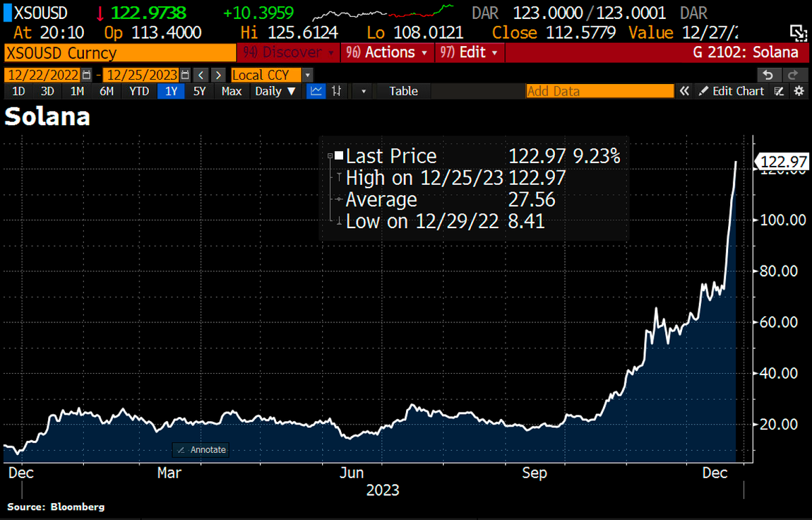
Task: Click the 'Source: Bloomberg' text
Action: pyautogui.click(x=56, y=506)
